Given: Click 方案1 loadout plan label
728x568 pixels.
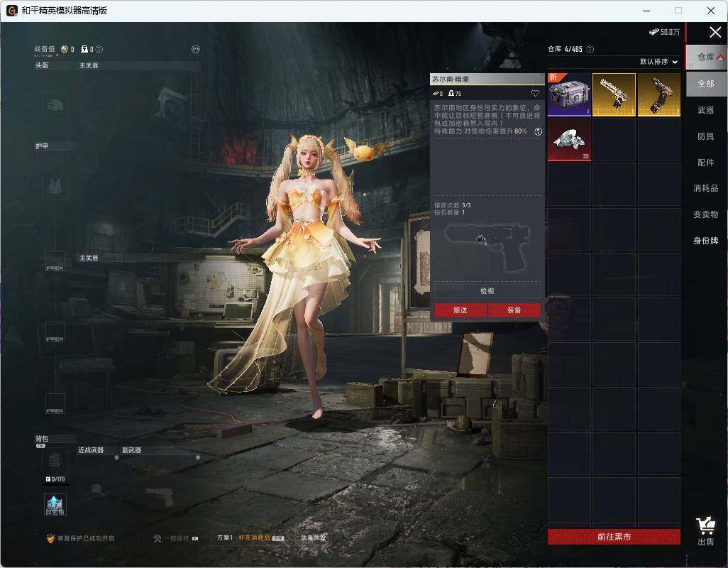Looking at the screenshot, I should coord(225,537).
